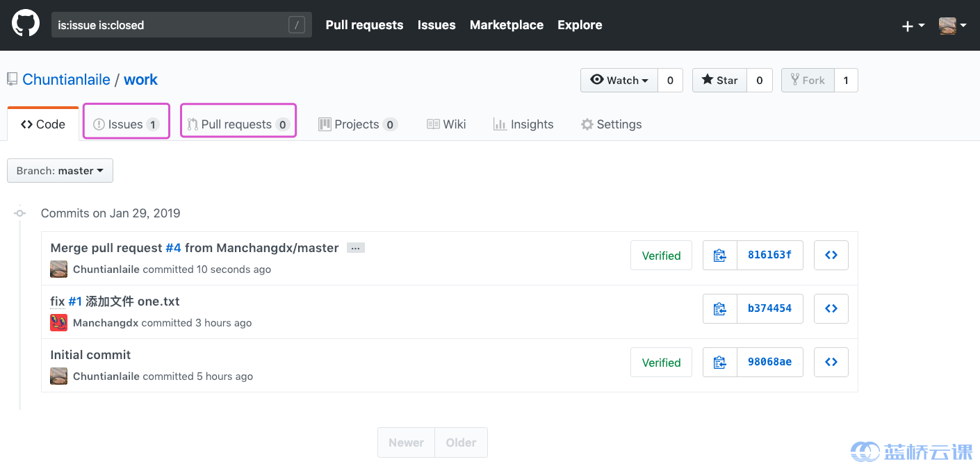The image size is (980, 473).
Task: Open the GitHub logo homepage
Action: [x=26, y=24]
